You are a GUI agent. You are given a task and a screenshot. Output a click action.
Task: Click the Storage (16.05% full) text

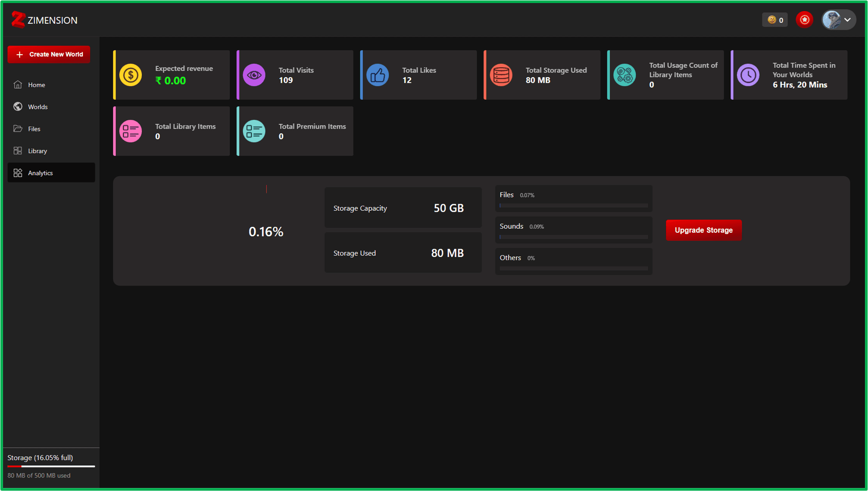coord(40,458)
